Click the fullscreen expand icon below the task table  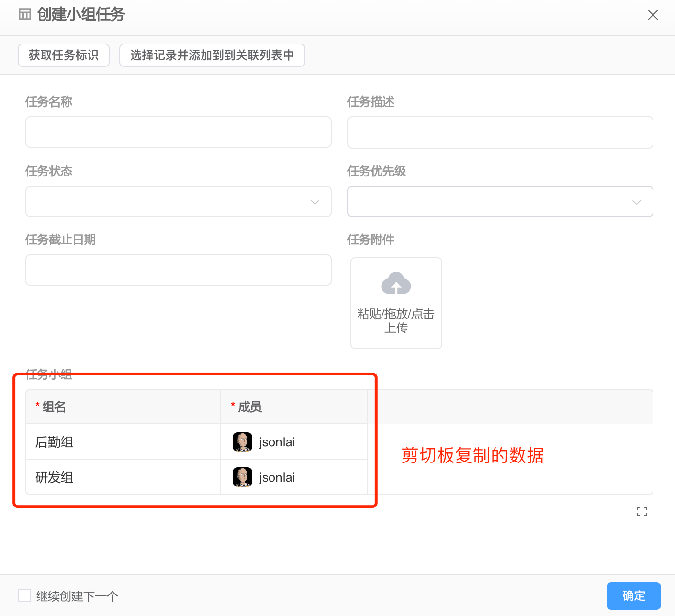tap(642, 511)
